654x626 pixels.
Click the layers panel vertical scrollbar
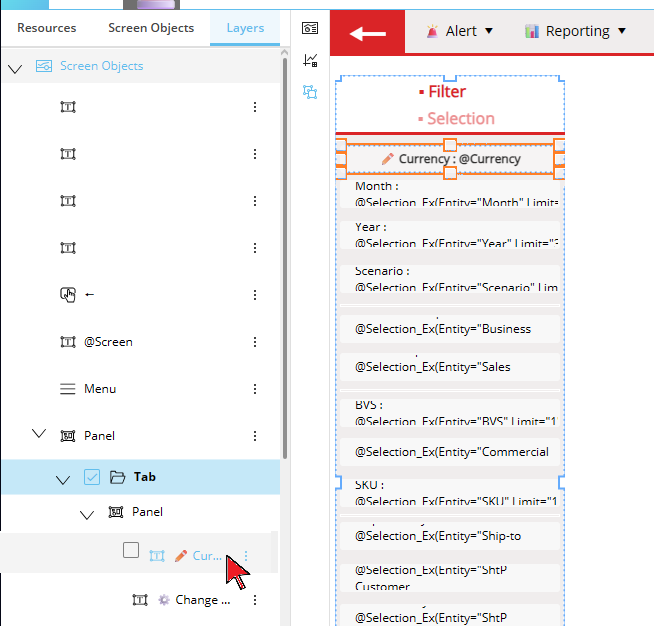[285, 259]
